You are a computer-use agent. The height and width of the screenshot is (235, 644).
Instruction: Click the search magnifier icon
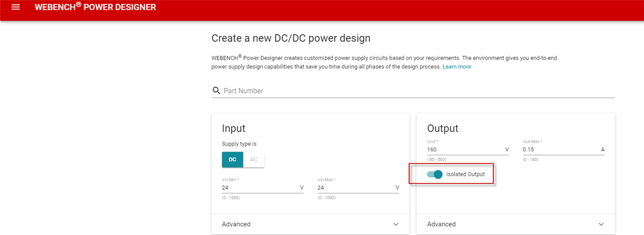216,91
